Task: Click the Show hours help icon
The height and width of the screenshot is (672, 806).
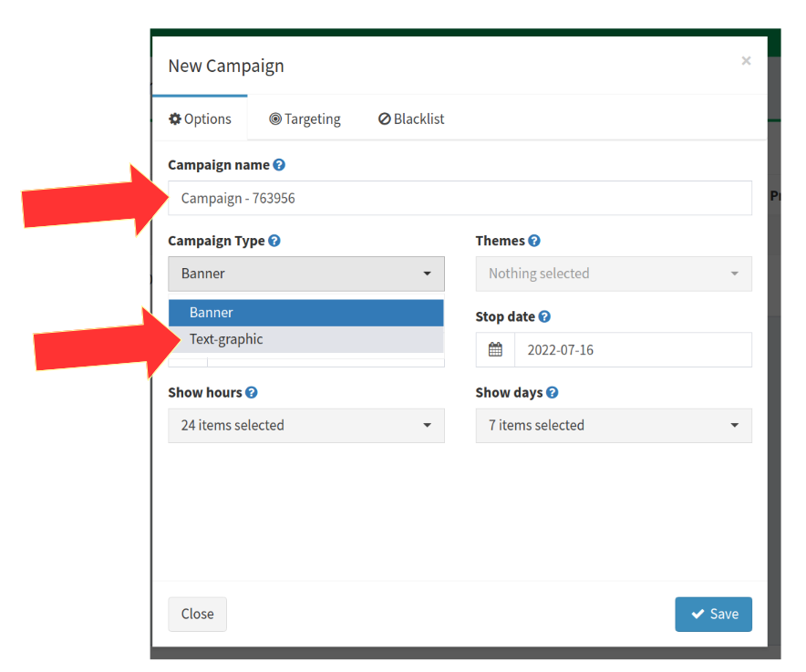Action: point(252,393)
